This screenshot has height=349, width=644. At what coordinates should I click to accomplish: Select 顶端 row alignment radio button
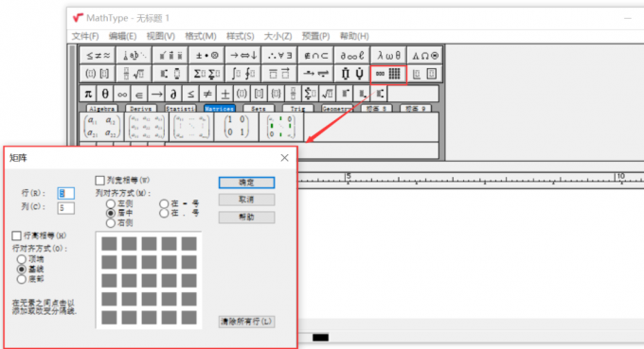click(x=22, y=259)
